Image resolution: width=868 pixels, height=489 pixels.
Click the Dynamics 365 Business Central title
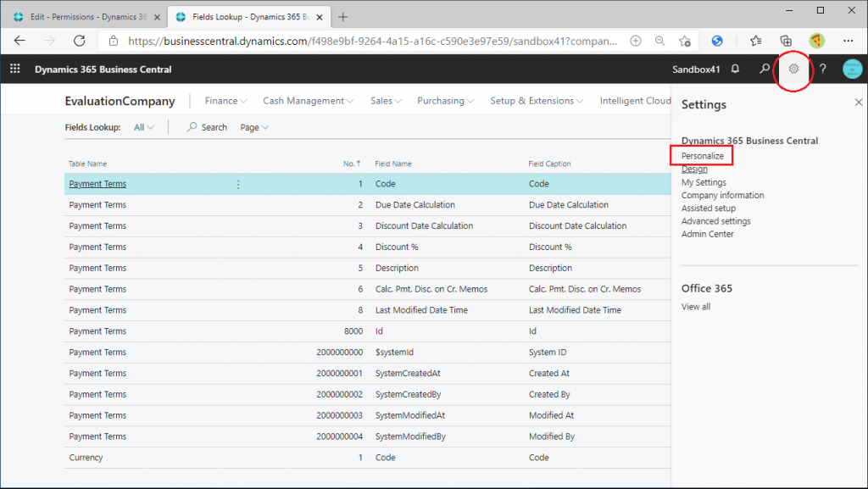pos(103,69)
